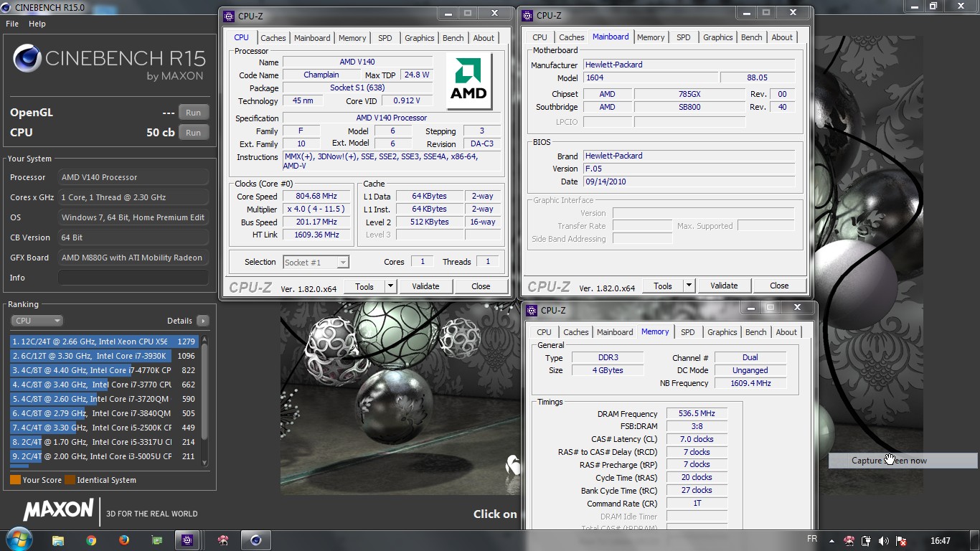Run the CPU benchmark
This screenshot has height=551, width=980.
click(x=193, y=133)
